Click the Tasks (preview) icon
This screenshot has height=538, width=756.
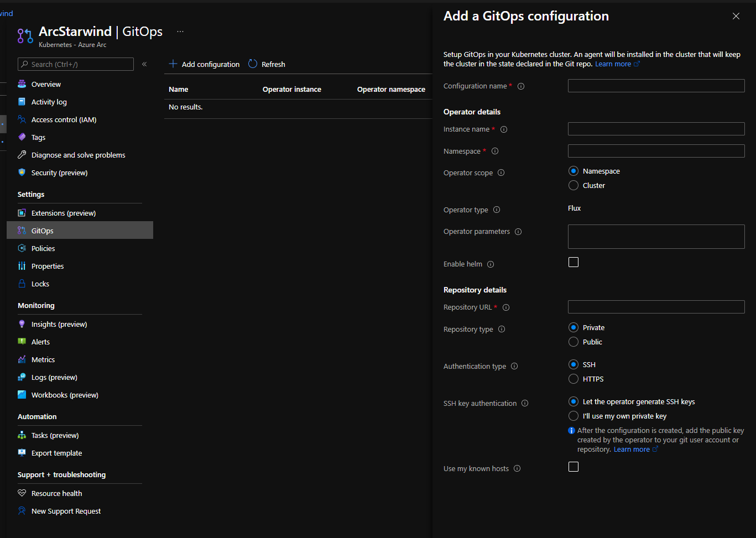click(x=22, y=435)
